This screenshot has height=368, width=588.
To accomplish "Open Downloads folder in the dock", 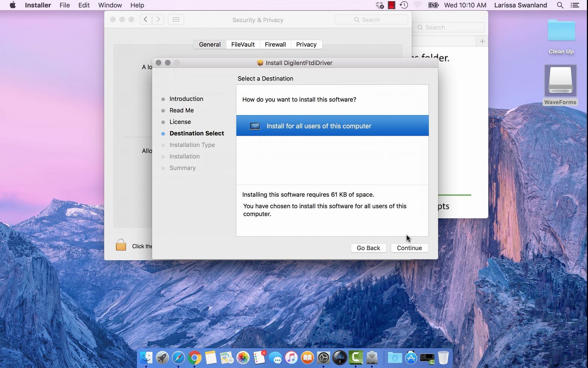I will tap(395, 357).
